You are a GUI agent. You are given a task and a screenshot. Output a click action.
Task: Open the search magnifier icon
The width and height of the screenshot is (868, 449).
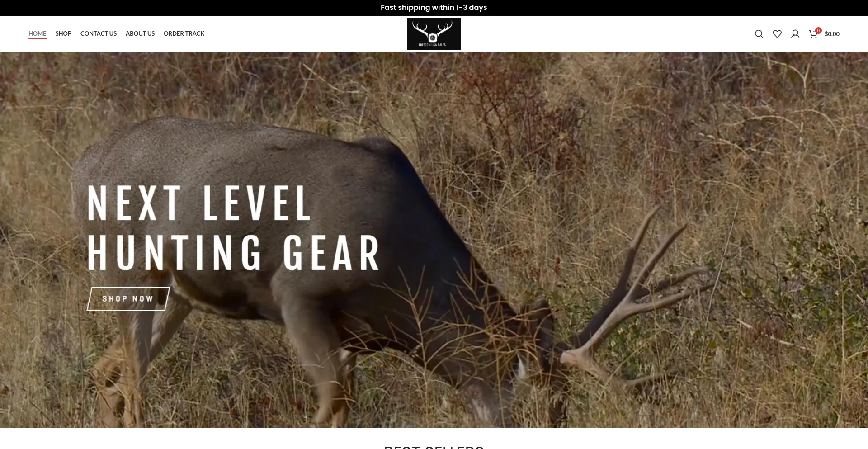(759, 34)
